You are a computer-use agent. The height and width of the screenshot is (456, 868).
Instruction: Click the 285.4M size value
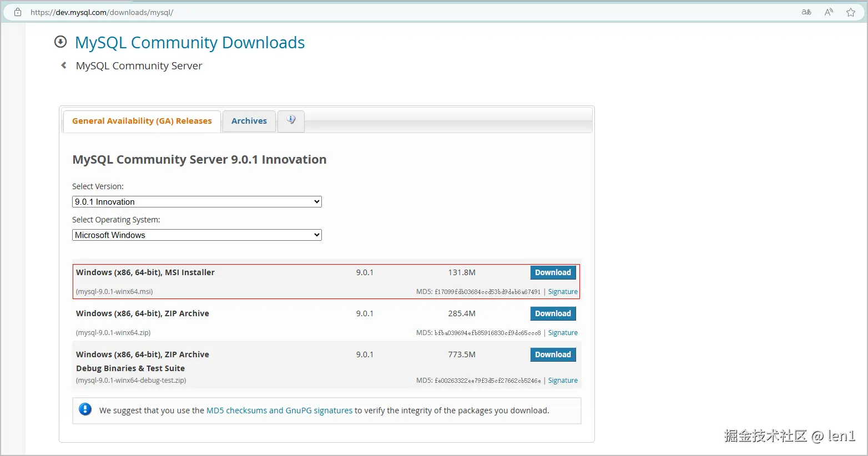[462, 313]
